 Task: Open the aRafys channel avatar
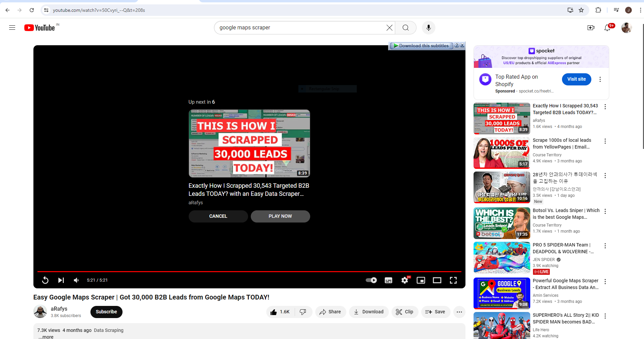click(x=40, y=312)
